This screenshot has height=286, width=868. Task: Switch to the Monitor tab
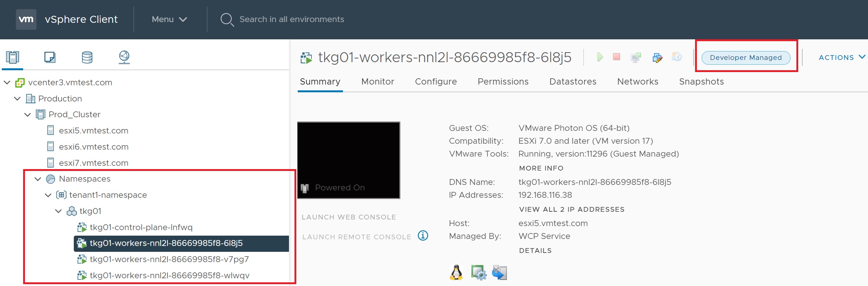click(x=377, y=82)
